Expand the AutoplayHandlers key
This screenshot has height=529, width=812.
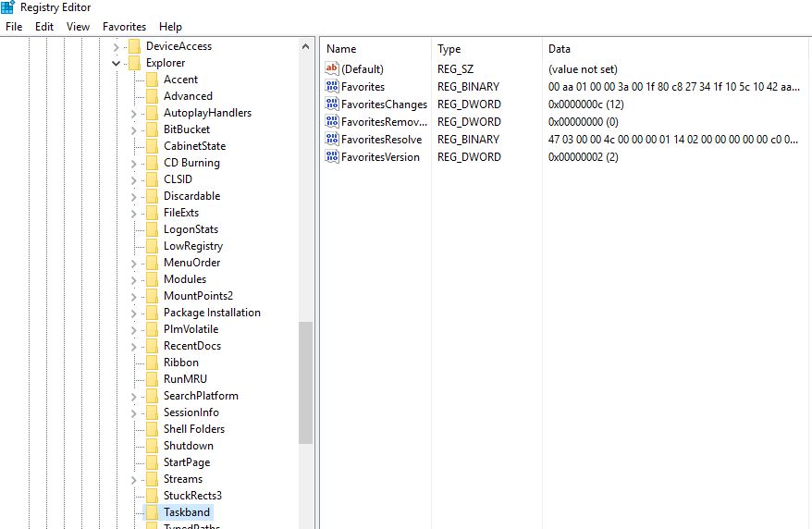(134, 113)
